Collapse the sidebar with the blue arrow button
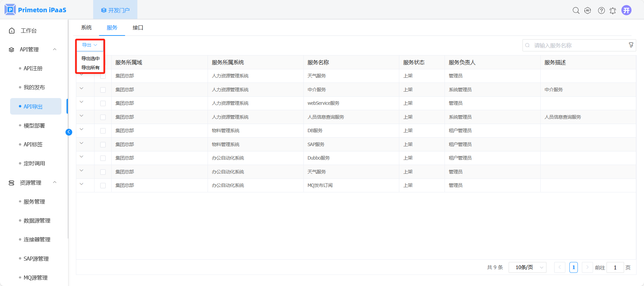The height and width of the screenshot is (286, 644). (69, 132)
